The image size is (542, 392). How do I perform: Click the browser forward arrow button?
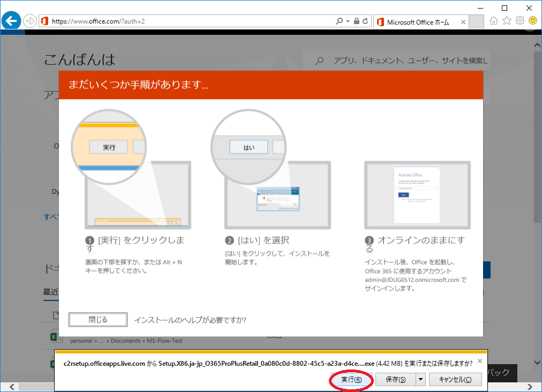[x=30, y=21]
